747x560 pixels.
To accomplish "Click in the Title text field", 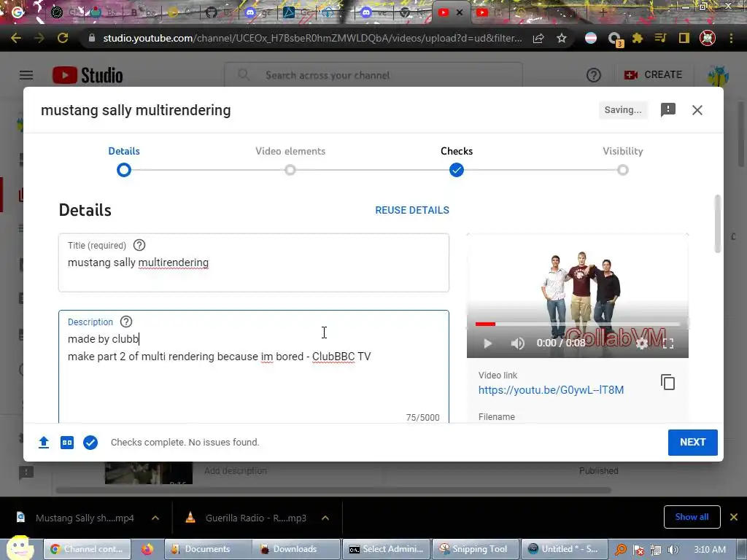I will coord(253,262).
